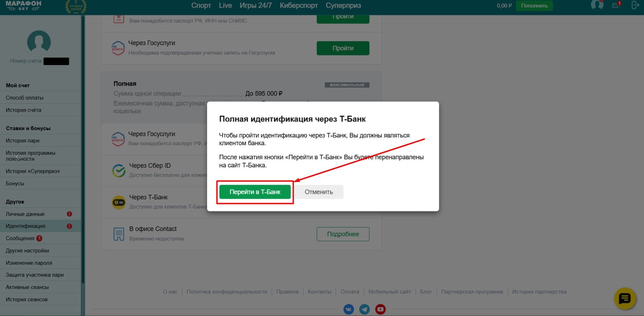Viewport: 644px width, 316px height.
Task: Open the Игры 24/7 menu item
Action: (x=255, y=5)
